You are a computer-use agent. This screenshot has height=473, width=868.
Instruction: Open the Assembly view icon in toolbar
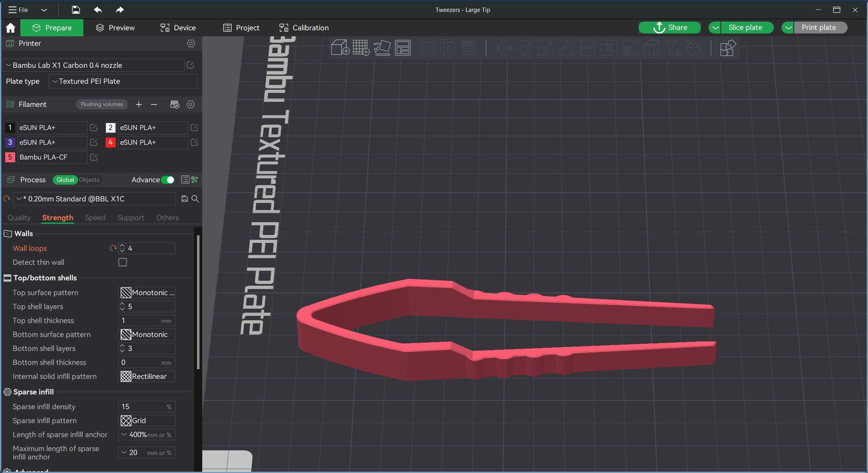coord(728,48)
